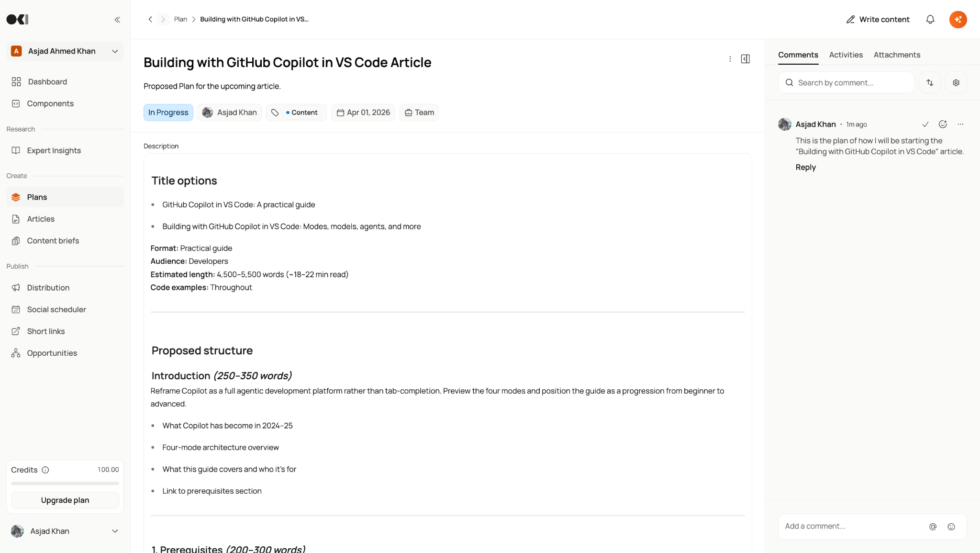Click the Credits info icon
This screenshot has width=980, height=553.
[45, 470]
